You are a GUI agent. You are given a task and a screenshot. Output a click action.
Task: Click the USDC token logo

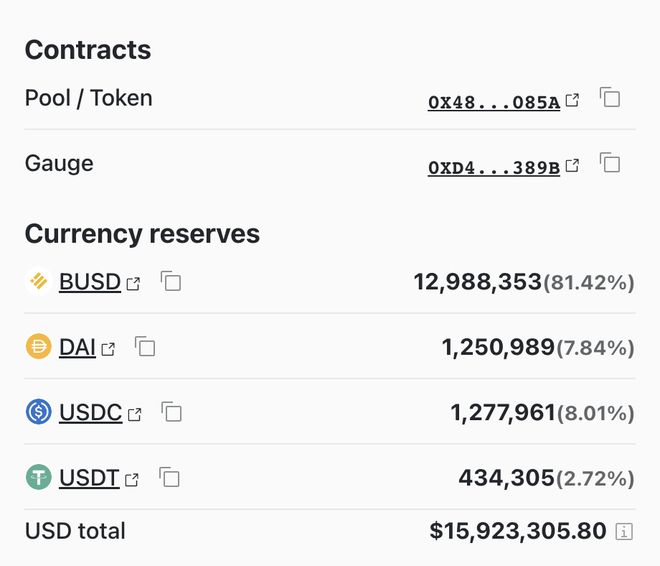(38, 412)
